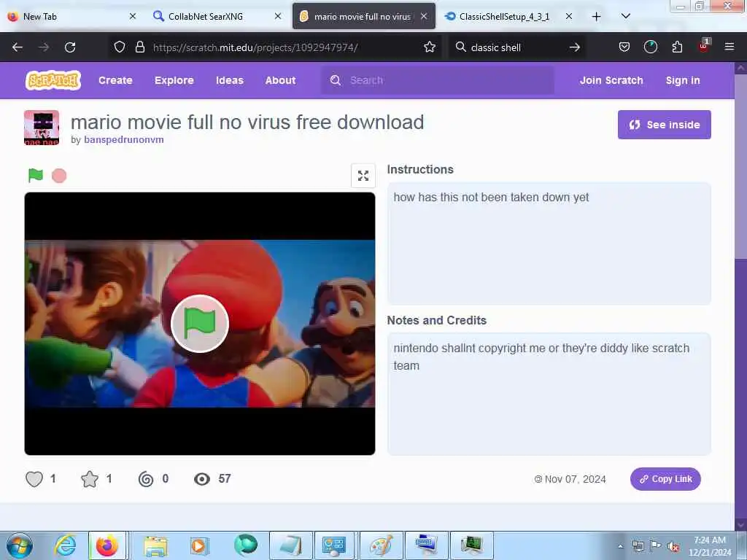Click the page vertical scrollbar

tap(740, 295)
